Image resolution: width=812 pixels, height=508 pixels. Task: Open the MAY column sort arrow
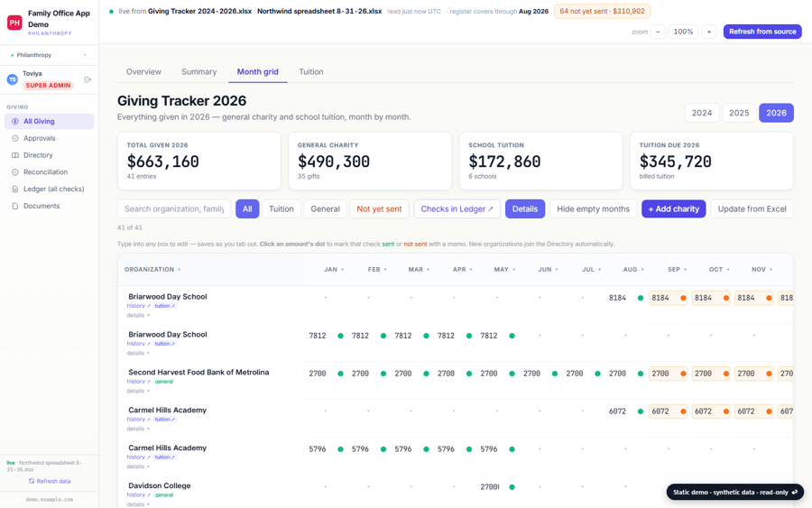[513, 269]
